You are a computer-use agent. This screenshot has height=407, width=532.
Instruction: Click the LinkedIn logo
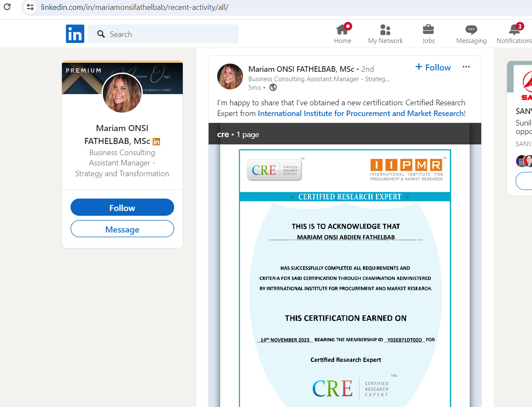pyautogui.click(x=75, y=34)
